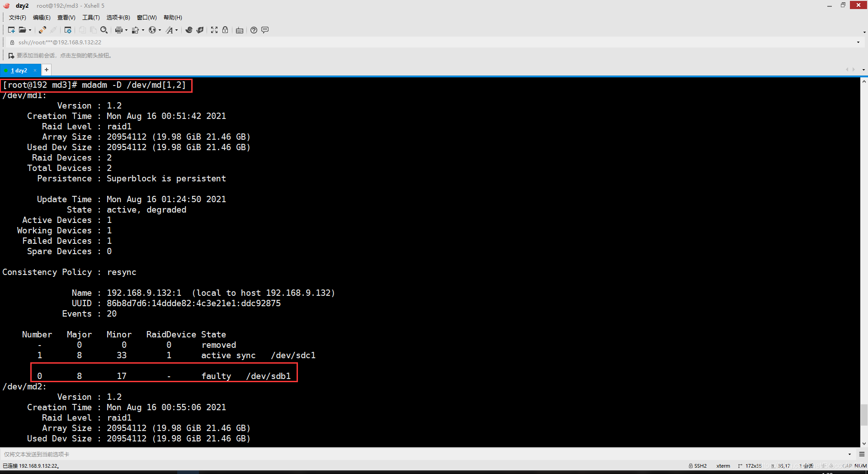Screen dimensions: 868x474
Task: Open the 选项卡(B) menu
Action: tap(118, 18)
